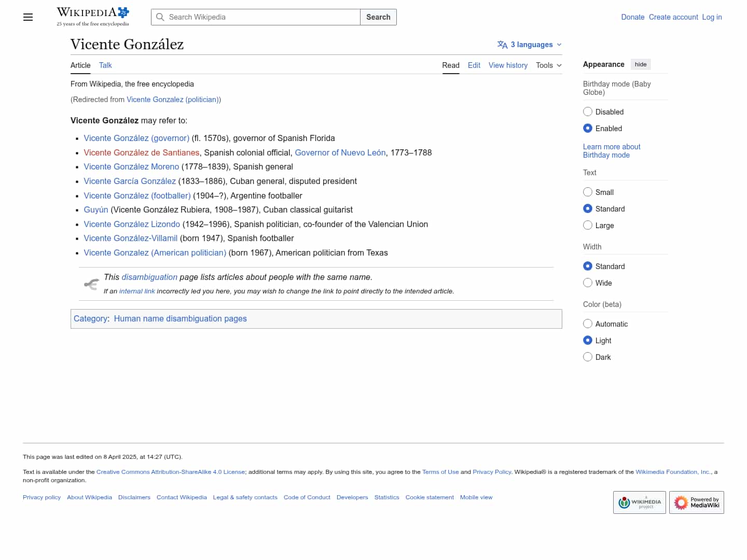Click the Wikipedia logo
Viewport: 747px width, 560px height.
point(93,17)
